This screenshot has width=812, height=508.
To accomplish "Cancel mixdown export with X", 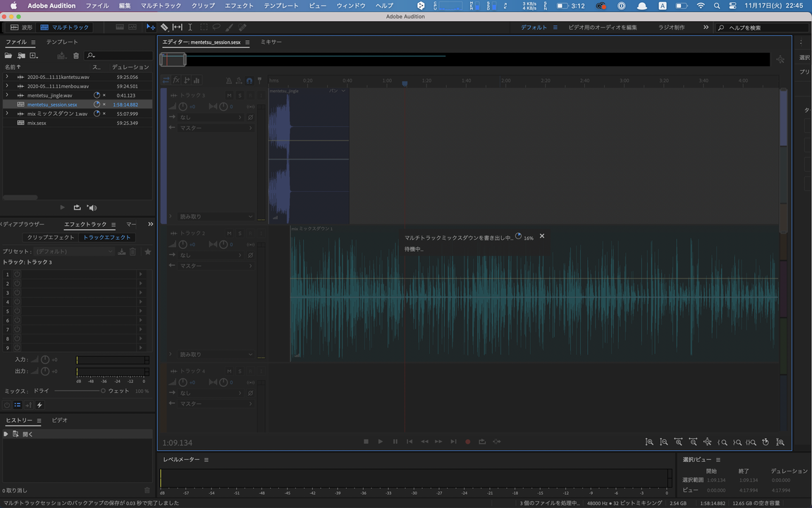I will [542, 236].
